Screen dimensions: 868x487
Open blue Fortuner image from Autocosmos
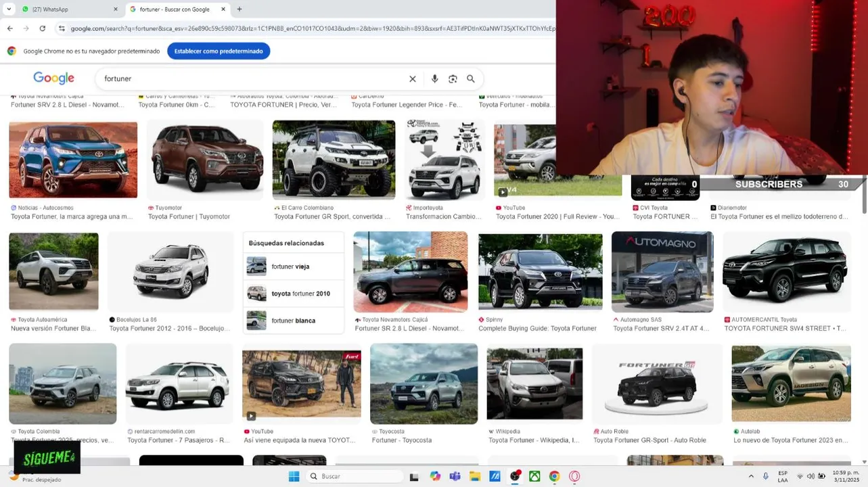[73, 160]
